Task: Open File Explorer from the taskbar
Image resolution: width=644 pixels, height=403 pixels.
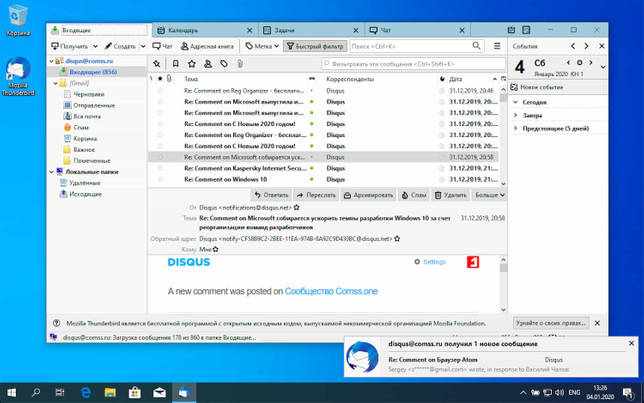Action: click(x=110, y=393)
